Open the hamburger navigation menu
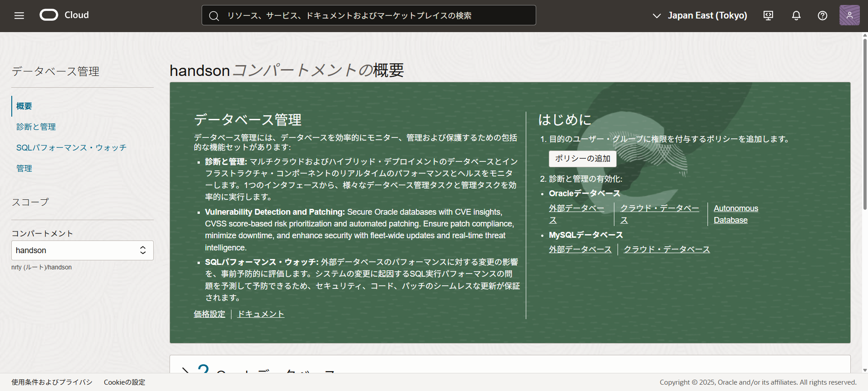Screen dimensions: 868x391 click(x=19, y=15)
